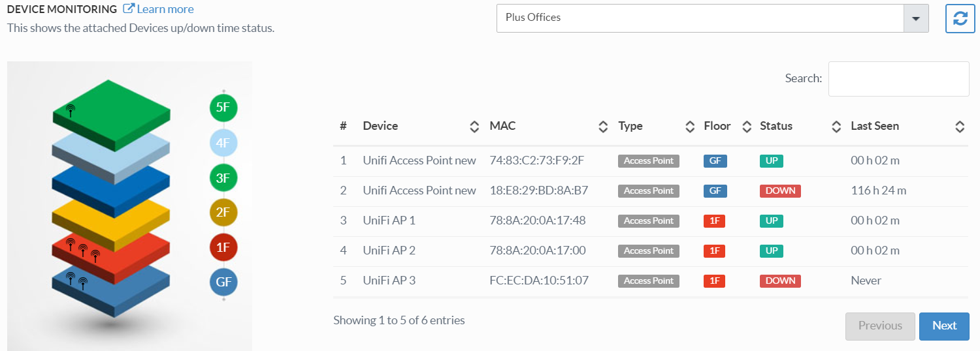Sort table by Status column

[x=836, y=127]
